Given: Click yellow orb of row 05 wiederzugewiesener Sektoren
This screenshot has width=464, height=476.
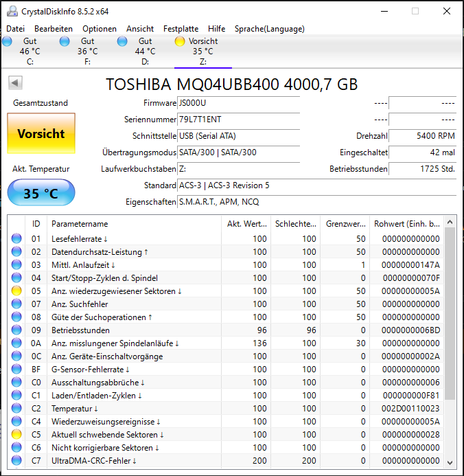Looking at the screenshot, I should point(16,291).
